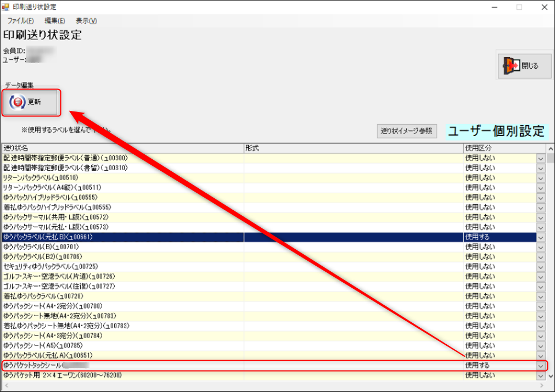Click horizontal scrollbar right arrow
Image resolution: width=555 pixels, height=392 pixels.
542,385
